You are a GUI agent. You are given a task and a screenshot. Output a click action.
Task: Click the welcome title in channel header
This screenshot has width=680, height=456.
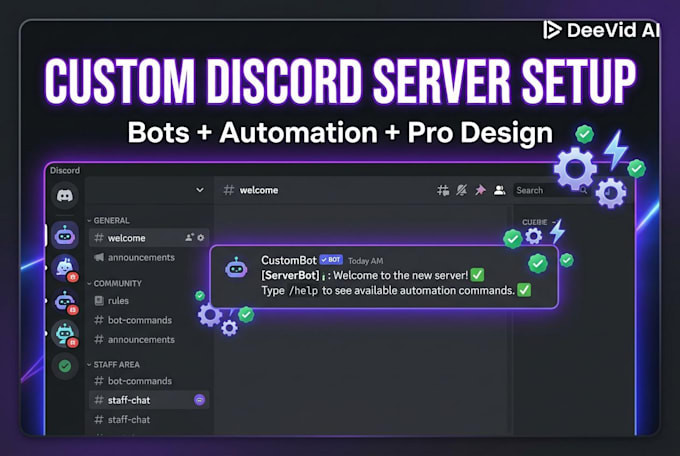259,190
